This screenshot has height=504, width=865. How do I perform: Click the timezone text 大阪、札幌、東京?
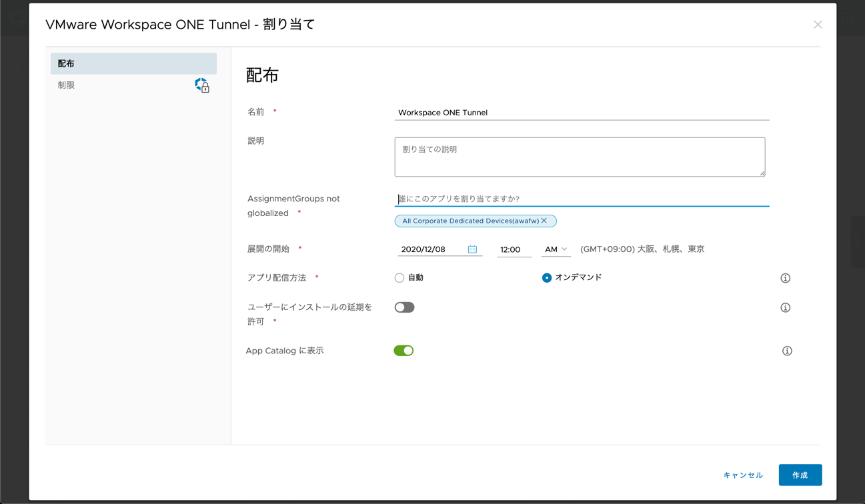click(x=671, y=249)
